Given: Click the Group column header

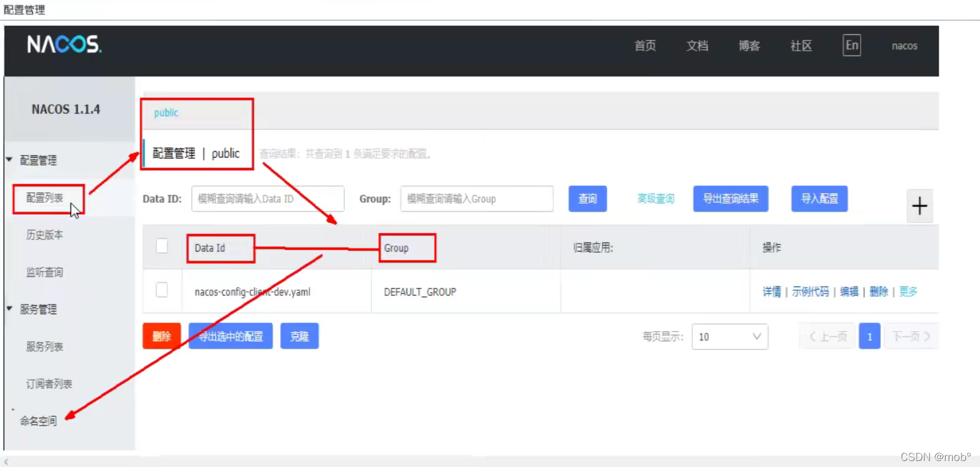Looking at the screenshot, I should [396, 248].
